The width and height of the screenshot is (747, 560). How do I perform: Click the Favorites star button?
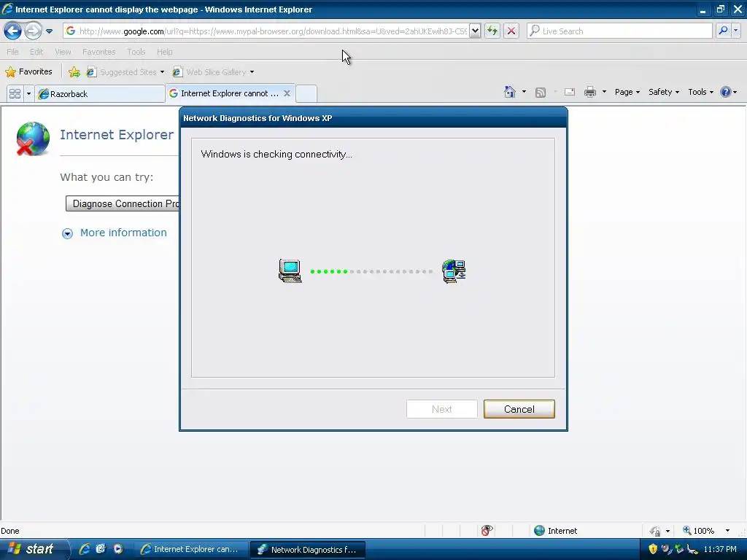(x=28, y=72)
